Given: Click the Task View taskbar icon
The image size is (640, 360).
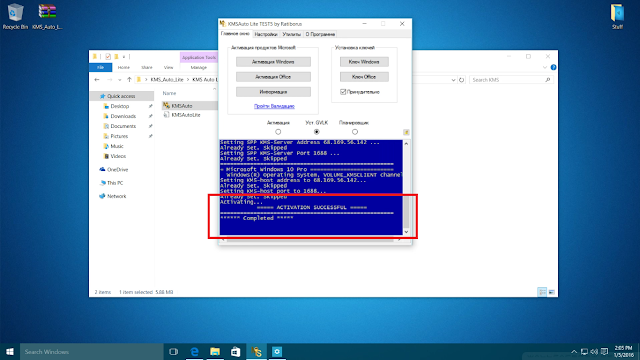Looking at the screenshot, I should click(173, 351).
